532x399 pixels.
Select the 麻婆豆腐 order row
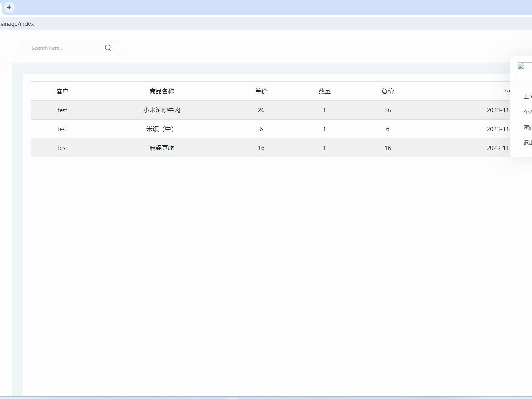[231, 148]
